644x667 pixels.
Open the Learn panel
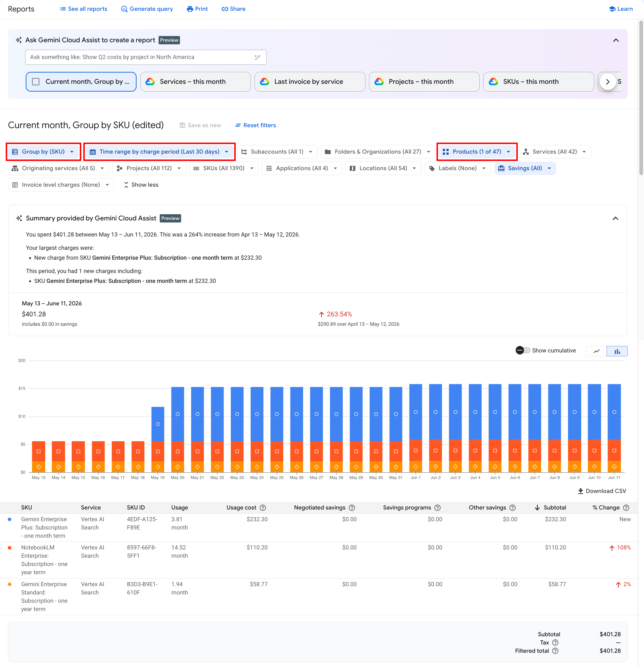pyautogui.click(x=621, y=9)
